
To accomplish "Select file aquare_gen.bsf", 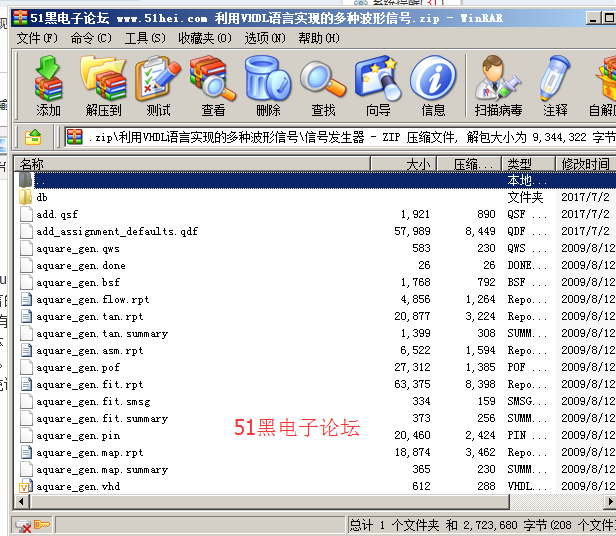I will (x=78, y=283).
